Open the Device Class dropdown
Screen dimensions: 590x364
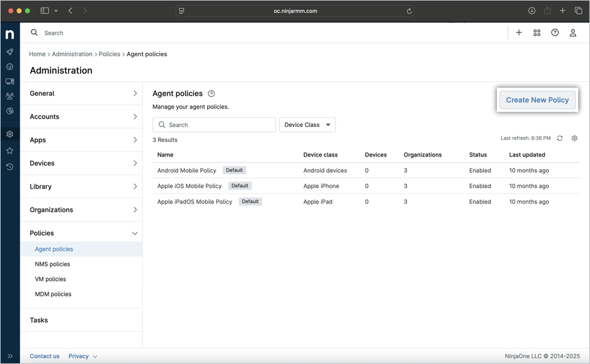pos(307,125)
